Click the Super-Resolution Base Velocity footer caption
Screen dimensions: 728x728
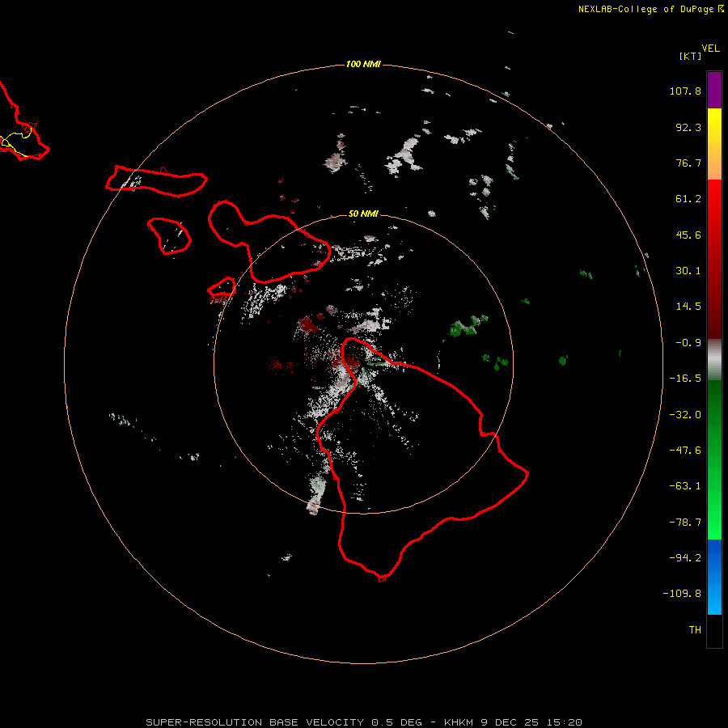[363, 722]
